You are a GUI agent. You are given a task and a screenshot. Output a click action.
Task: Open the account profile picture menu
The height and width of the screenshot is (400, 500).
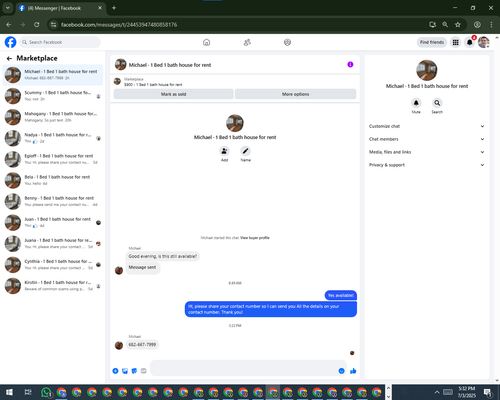point(483,42)
